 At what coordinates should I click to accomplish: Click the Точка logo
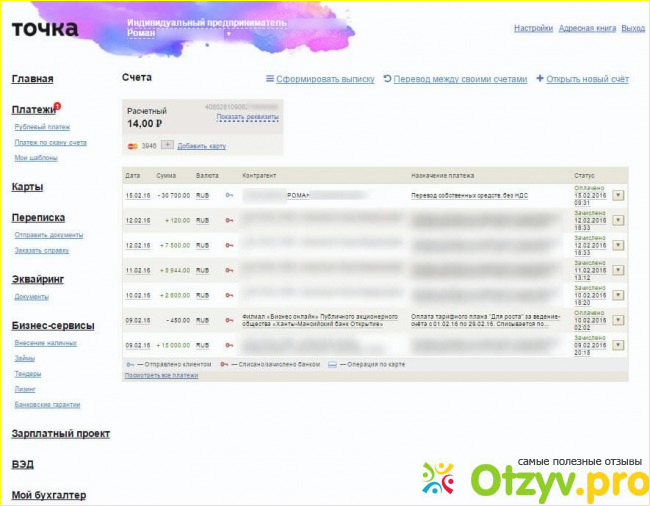click(x=44, y=28)
